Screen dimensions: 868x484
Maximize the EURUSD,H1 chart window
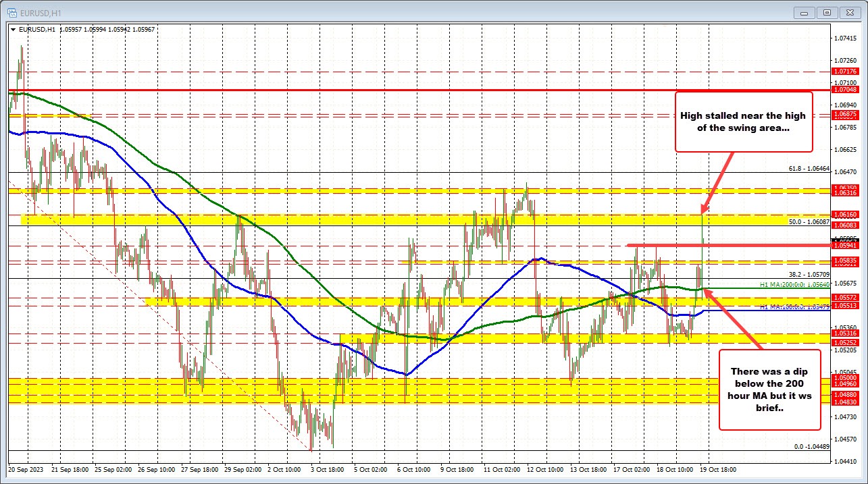[x=827, y=12]
